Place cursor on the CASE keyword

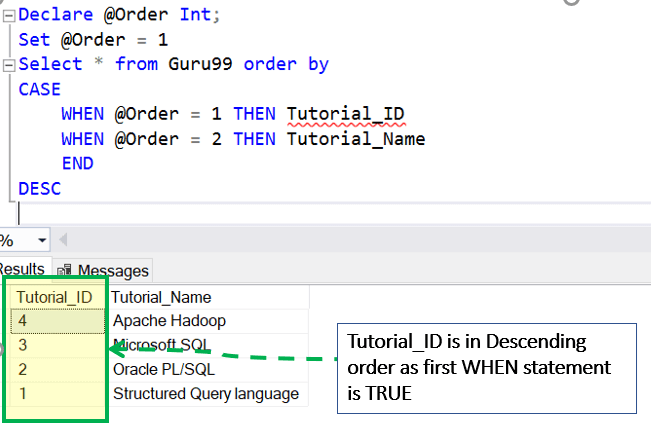coord(39,89)
